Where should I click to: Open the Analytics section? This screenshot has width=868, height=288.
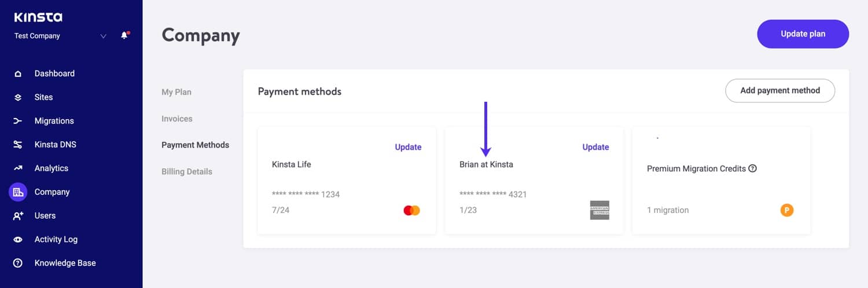(x=52, y=168)
